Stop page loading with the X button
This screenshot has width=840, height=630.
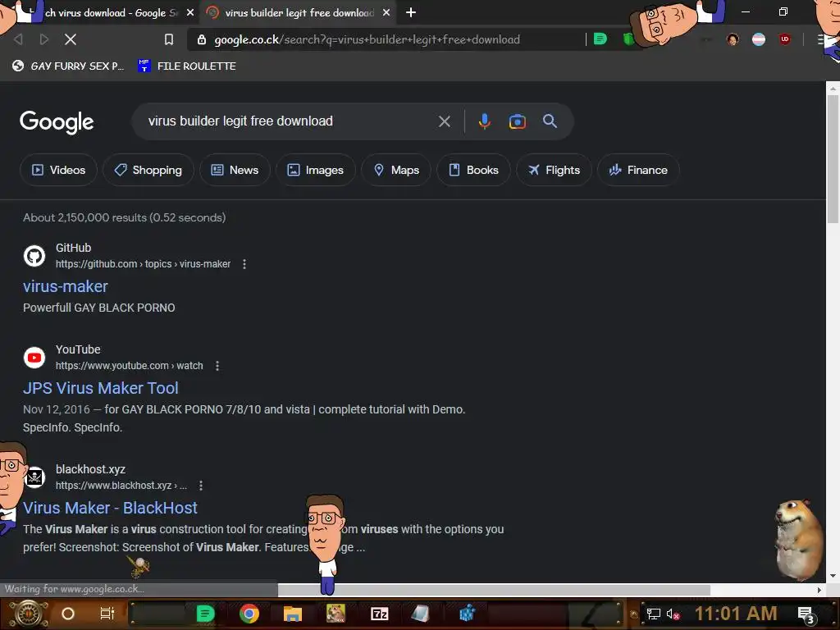click(x=71, y=39)
